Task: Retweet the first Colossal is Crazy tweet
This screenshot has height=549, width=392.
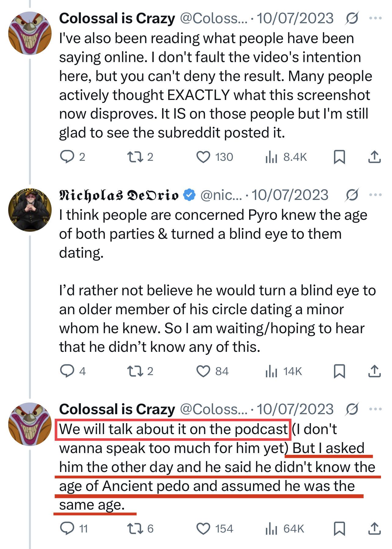Action: pos(135,157)
